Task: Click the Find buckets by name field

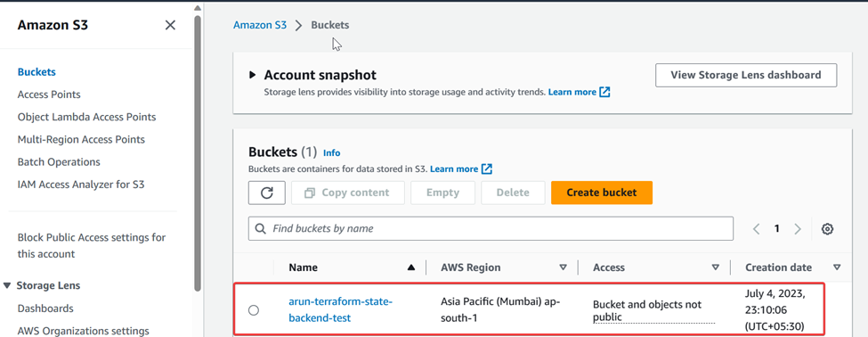Action: tap(491, 228)
